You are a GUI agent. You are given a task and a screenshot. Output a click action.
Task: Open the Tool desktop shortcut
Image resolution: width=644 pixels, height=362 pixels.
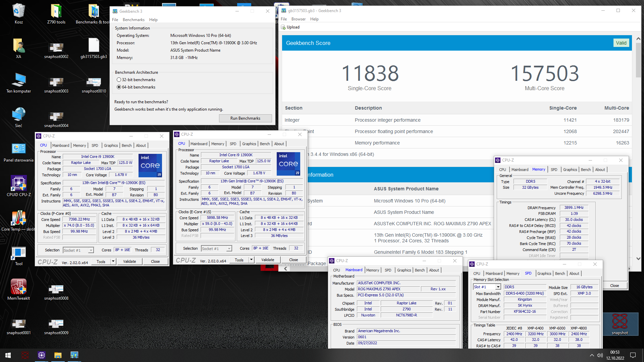click(18, 255)
